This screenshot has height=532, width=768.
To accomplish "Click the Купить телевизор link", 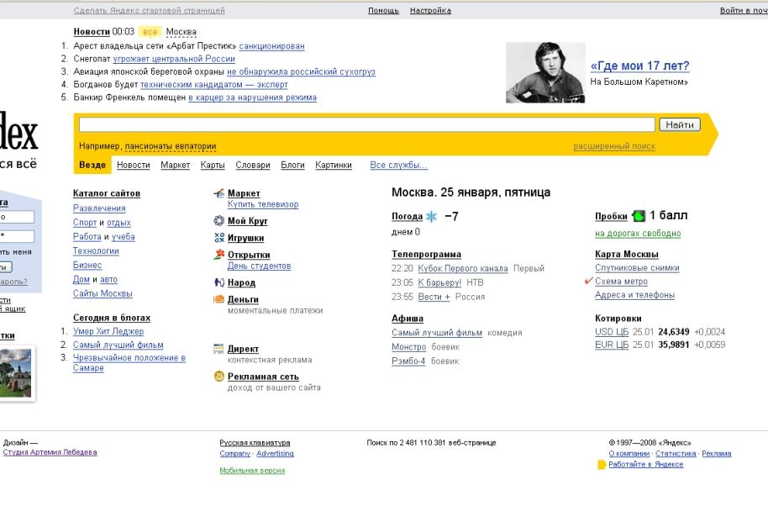I will coord(263,204).
